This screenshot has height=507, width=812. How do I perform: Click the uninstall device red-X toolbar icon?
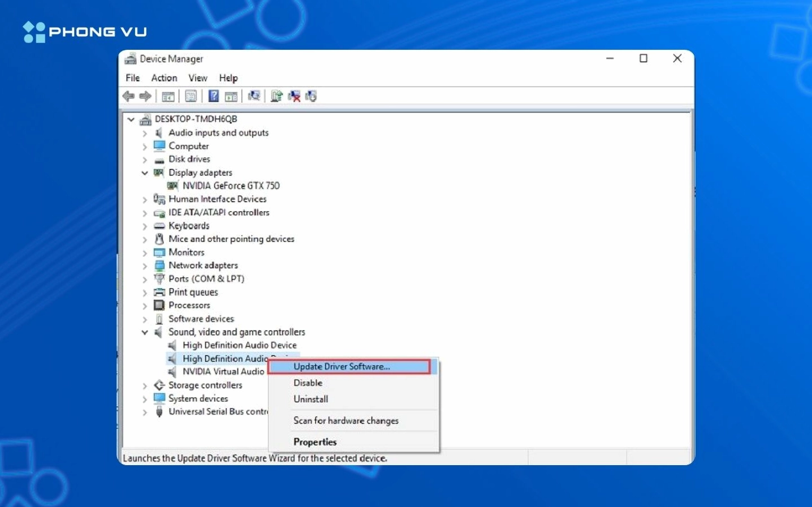coord(294,96)
